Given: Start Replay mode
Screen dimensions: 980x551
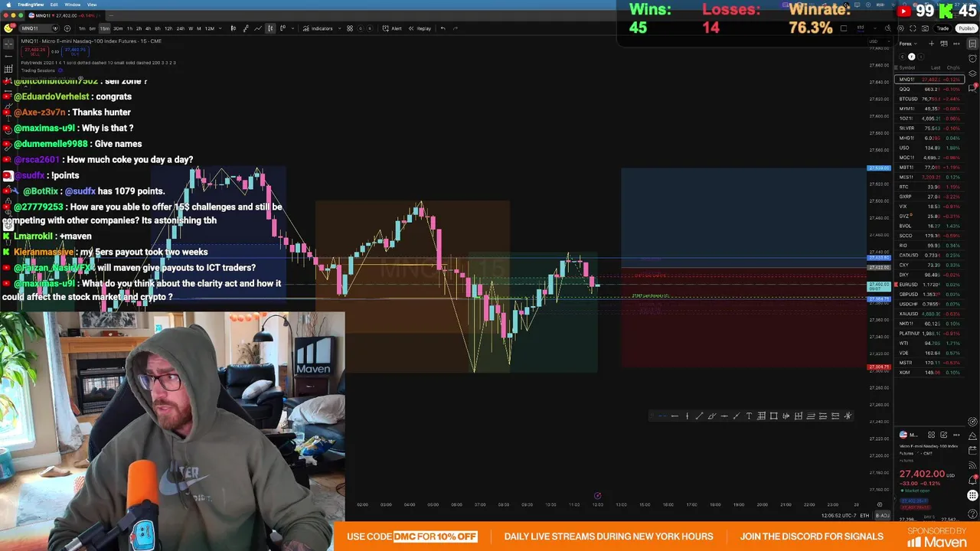Looking at the screenshot, I should pos(420,28).
